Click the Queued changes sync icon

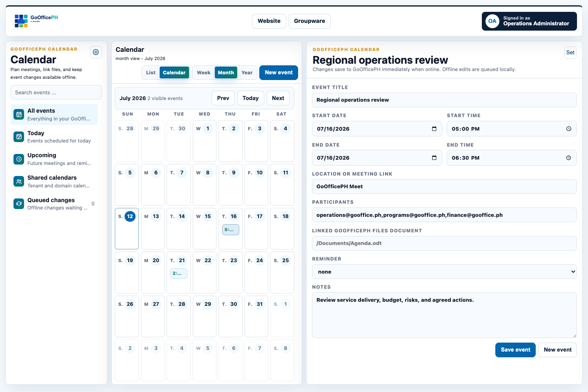19,204
